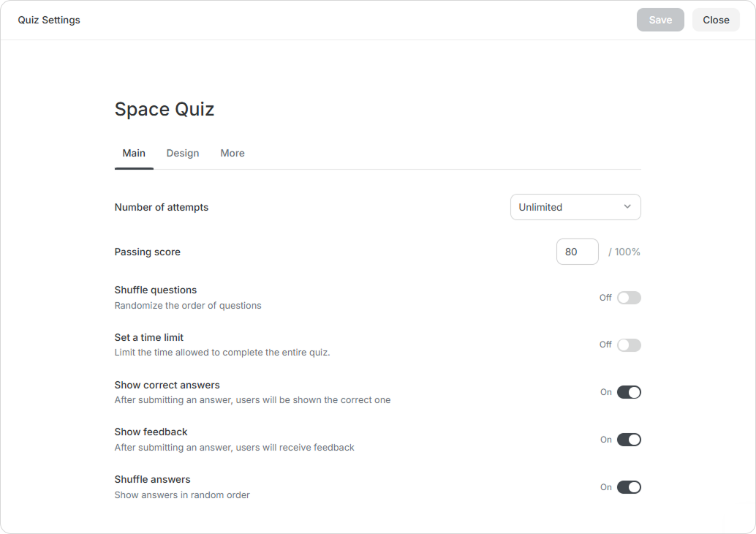Click the Shuffle questions setting label
This screenshot has width=756, height=534.
[x=156, y=290]
